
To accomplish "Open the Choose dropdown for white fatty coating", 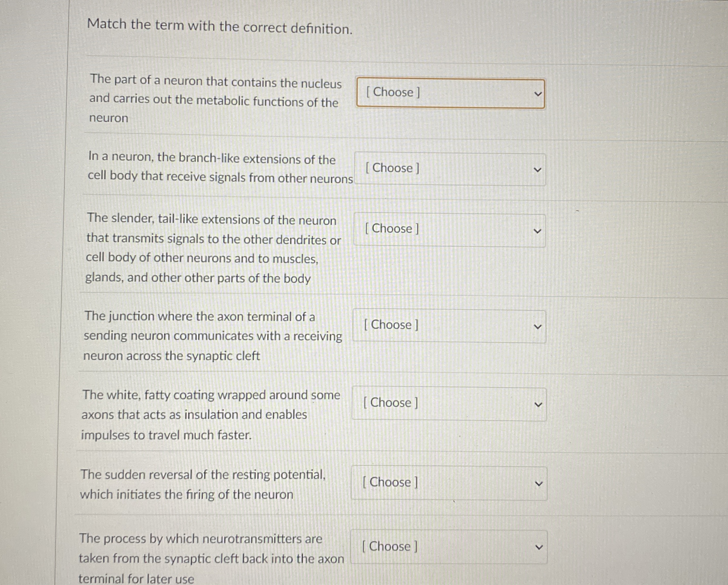I will [x=449, y=403].
